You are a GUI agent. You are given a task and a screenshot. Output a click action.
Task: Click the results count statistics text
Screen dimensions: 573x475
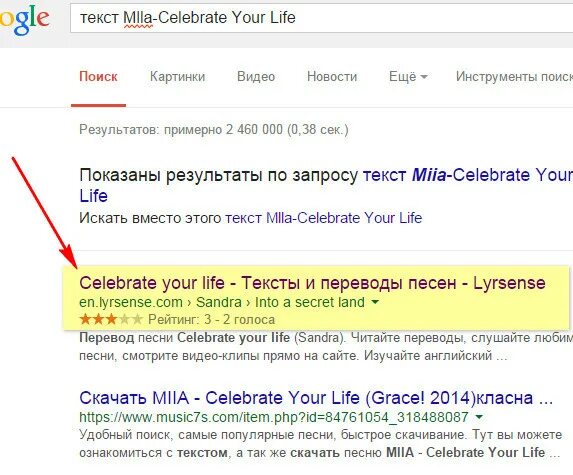tap(214, 129)
